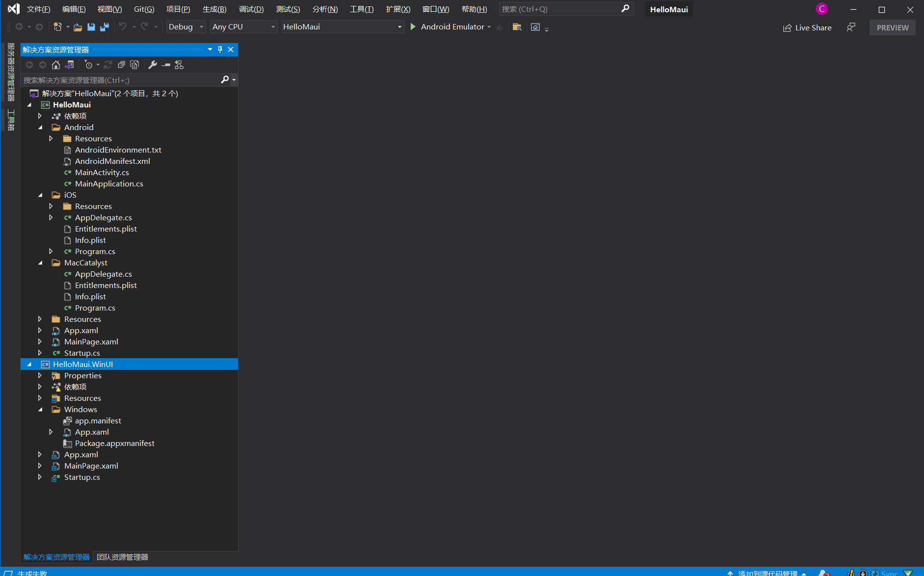The width and height of the screenshot is (924, 576).
Task: Open Properties wrench icon
Action: click(153, 65)
